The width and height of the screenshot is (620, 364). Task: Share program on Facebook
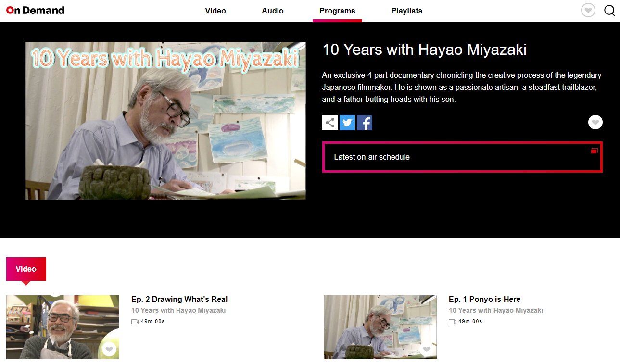[x=365, y=123]
